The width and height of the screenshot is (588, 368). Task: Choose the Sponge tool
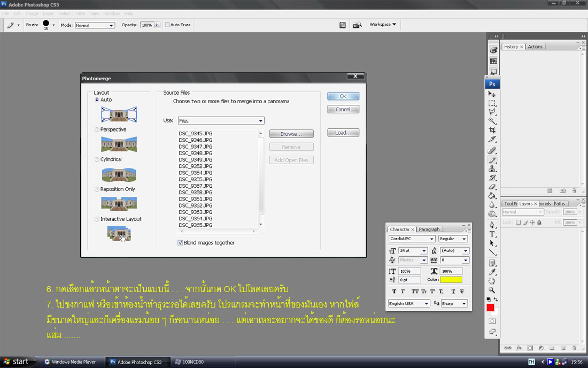(492, 214)
